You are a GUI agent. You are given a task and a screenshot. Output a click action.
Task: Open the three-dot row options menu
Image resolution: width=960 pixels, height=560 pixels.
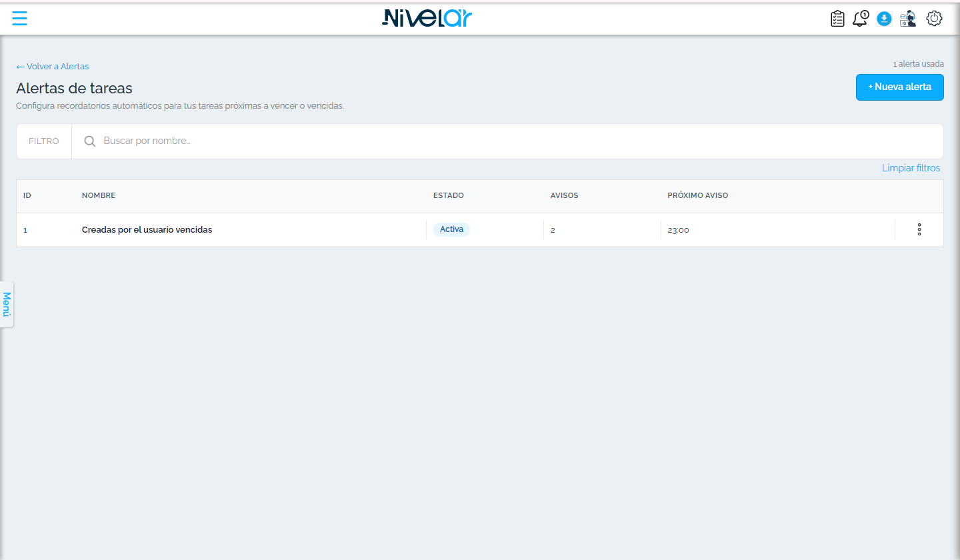tap(919, 229)
